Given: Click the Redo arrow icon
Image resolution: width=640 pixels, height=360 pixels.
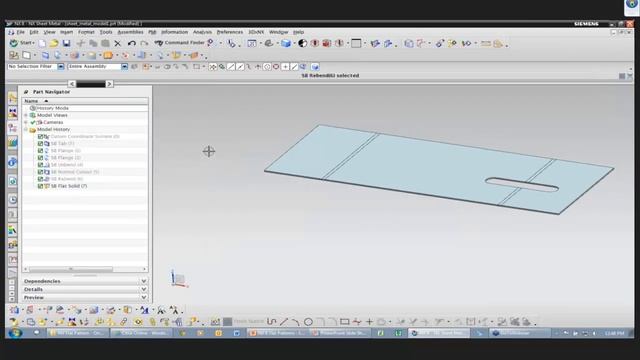Looking at the screenshot, I should 144,43.
